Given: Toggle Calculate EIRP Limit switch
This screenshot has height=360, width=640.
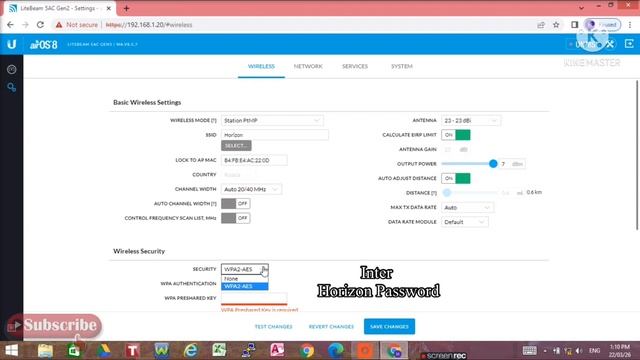Looking at the screenshot, I should 456,135.
